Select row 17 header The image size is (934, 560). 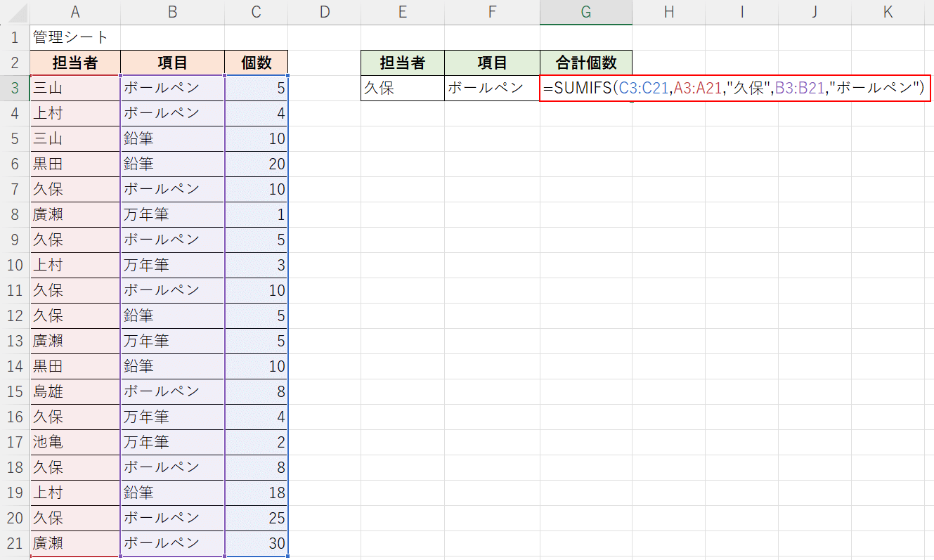pyautogui.click(x=15, y=442)
